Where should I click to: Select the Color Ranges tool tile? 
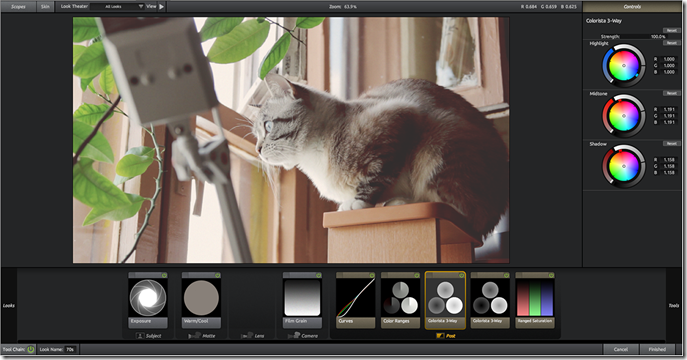point(400,300)
